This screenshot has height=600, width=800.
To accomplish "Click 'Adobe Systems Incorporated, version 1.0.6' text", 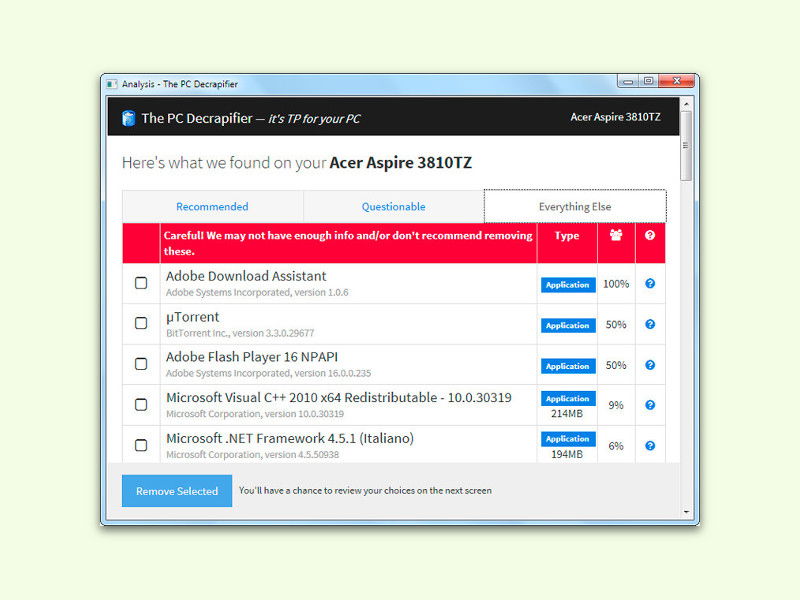I will click(257, 292).
